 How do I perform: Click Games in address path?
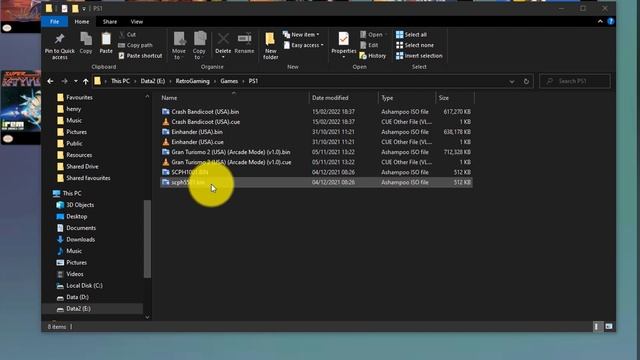[x=229, y=81]
